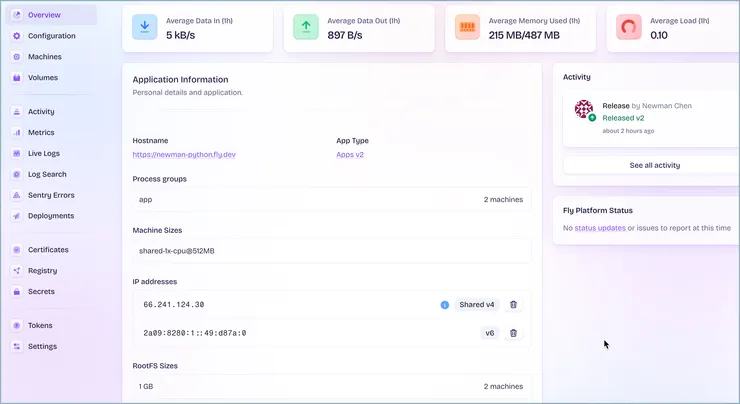Screen dimensions: 740x404
Task: Click the Secrets lock icon
Action: [17, 292]
